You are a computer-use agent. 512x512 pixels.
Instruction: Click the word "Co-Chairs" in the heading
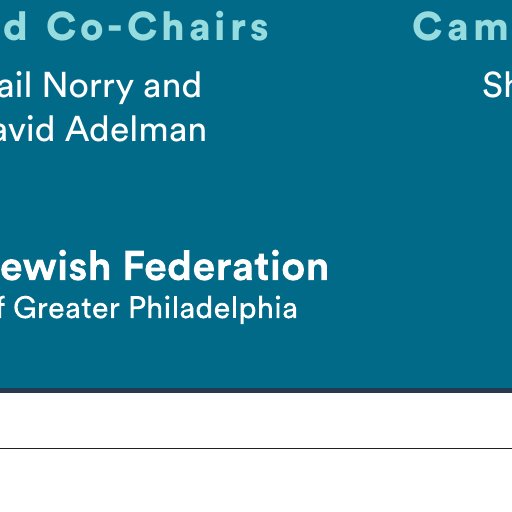(x=158, y=26)
